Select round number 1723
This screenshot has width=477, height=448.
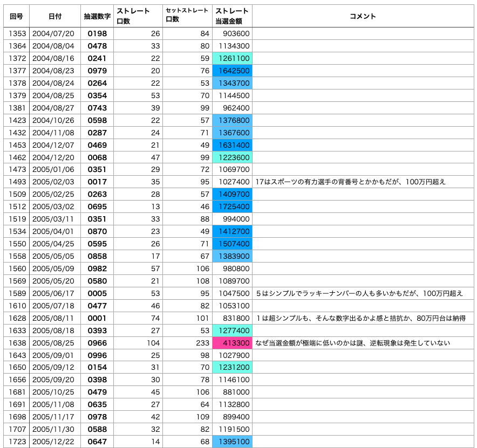[16, 442]
